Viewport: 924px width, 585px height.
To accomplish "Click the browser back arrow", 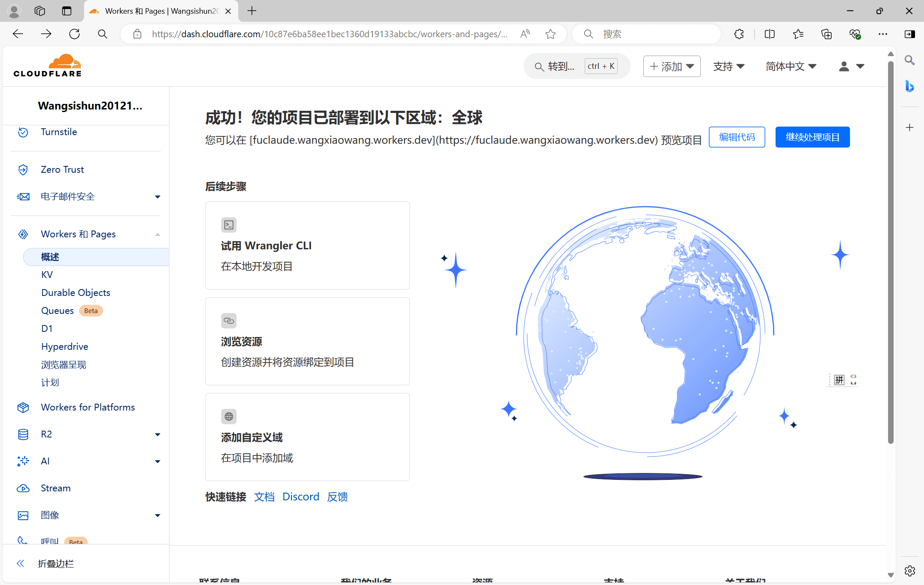I will click(x=18, y=34).
